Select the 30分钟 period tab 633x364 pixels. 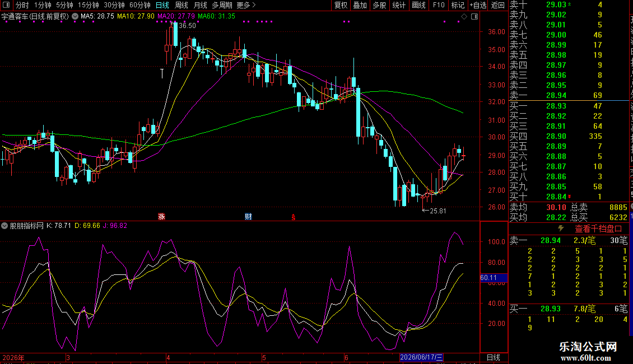coord(114,5)
